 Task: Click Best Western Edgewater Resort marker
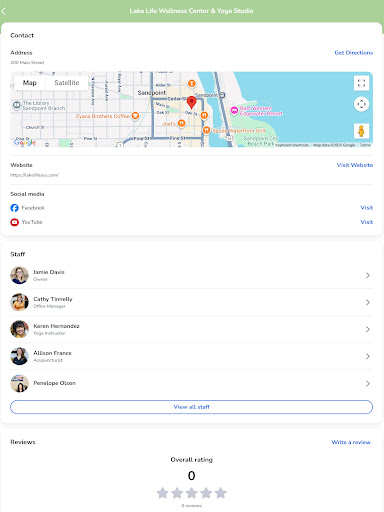(x=234, y=110)
